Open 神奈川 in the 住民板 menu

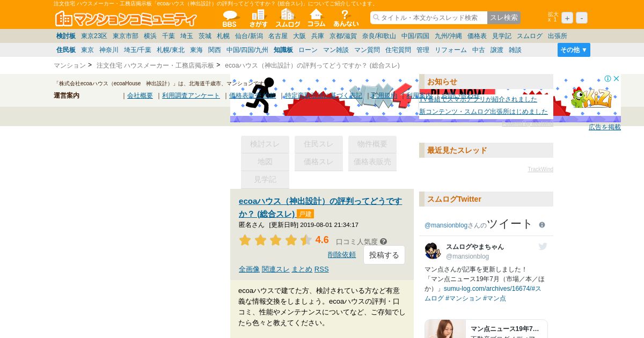[x=109, y=50]
